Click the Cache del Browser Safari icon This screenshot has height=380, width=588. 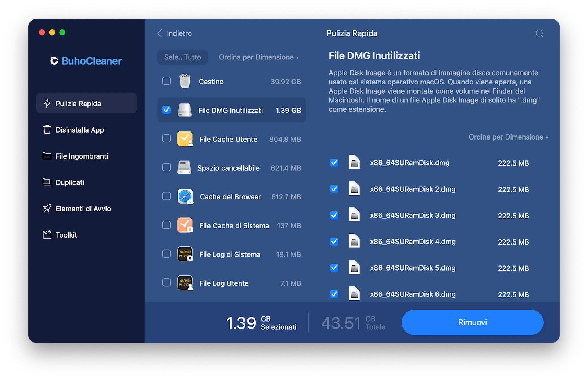[x=185, y=196]
